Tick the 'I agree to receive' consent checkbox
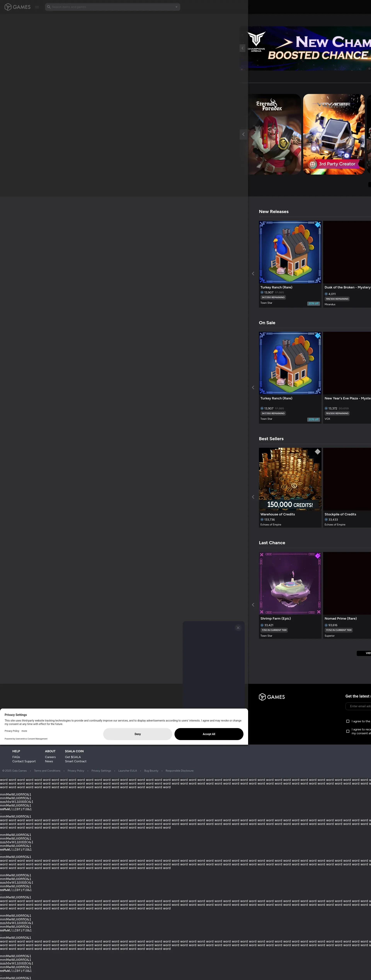 348,731
